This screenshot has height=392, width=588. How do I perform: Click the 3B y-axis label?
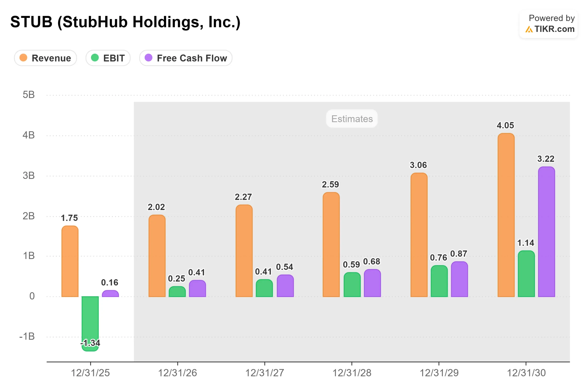coord(29,176)
